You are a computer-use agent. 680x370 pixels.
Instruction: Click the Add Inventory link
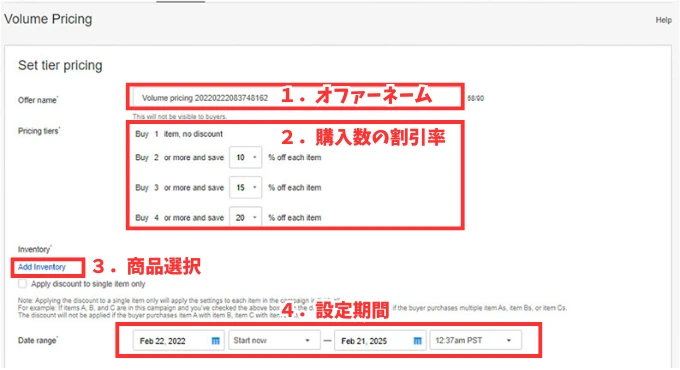42,267
